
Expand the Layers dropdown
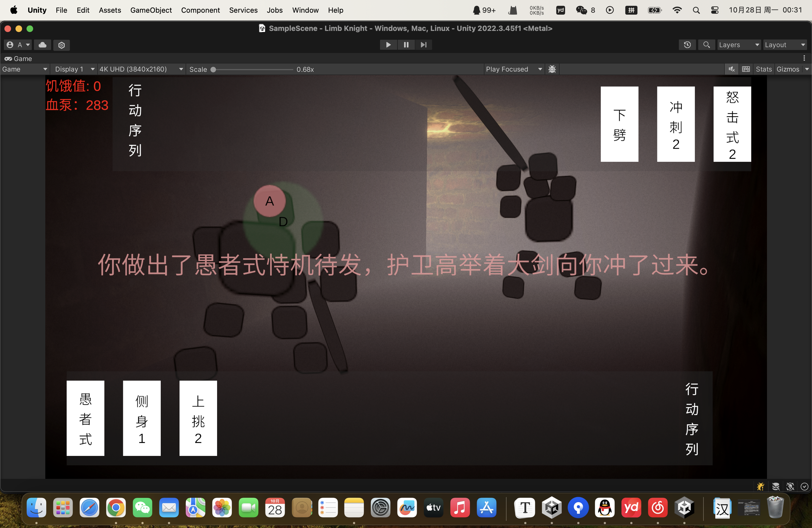coord(739,45)
